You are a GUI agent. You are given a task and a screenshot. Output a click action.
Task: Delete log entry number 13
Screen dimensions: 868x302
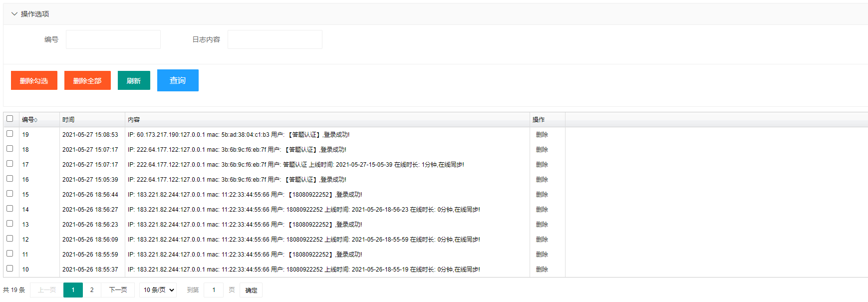[x=542, y=225]
